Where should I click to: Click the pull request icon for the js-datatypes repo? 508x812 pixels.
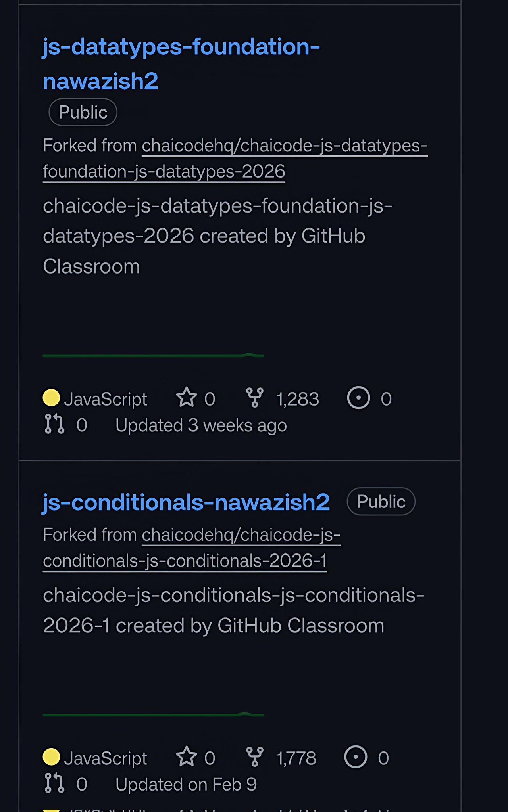tap(54, 424)
